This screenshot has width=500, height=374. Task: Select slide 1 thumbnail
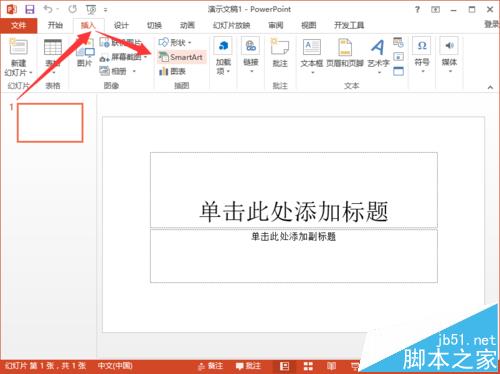50,123
